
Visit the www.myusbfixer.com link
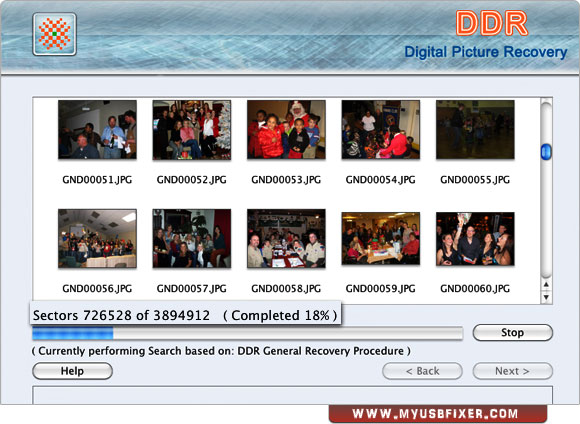point(435,414)
